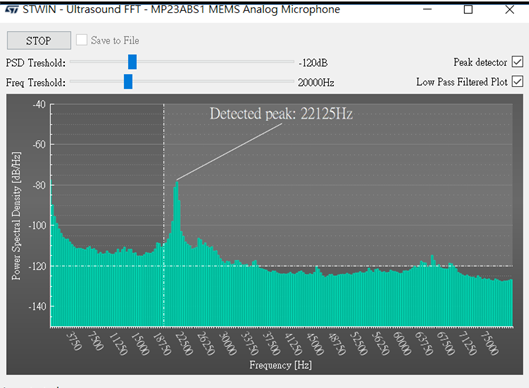Enable the Save to File checkbox
Screen dimensions: 529x388
click(x=82, y=40)
